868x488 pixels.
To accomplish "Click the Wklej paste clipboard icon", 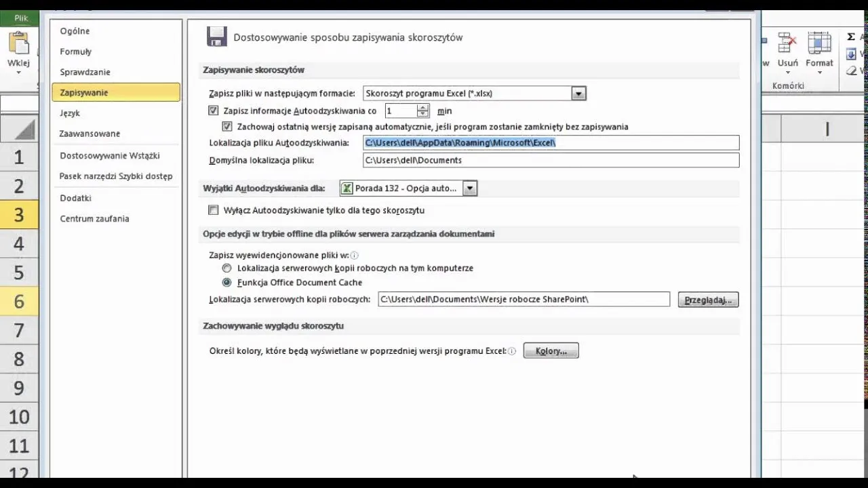I will point(18,43).
